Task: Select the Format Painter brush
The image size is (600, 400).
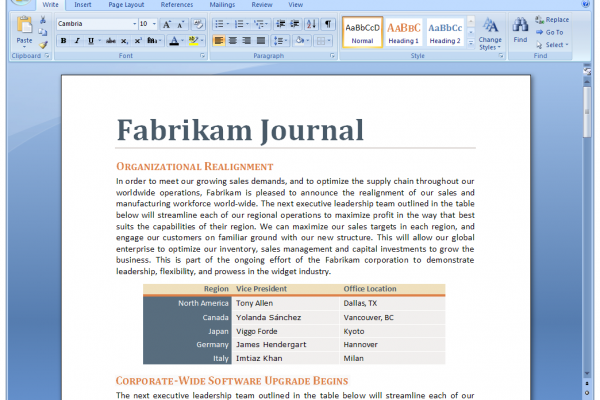Action: [x=43, y=43]
